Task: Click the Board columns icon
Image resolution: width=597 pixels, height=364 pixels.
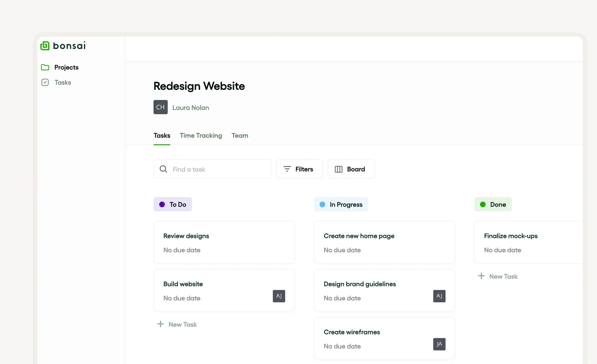Action: (339, 169)
